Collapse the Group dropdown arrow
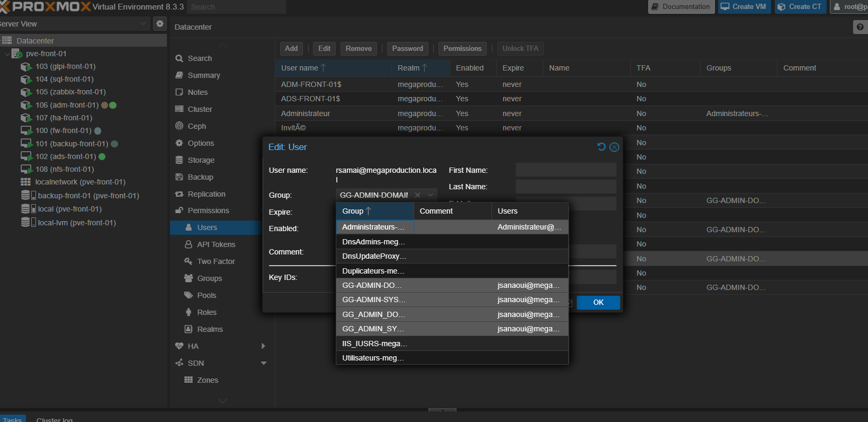868x422 pixels. [431, 195]
